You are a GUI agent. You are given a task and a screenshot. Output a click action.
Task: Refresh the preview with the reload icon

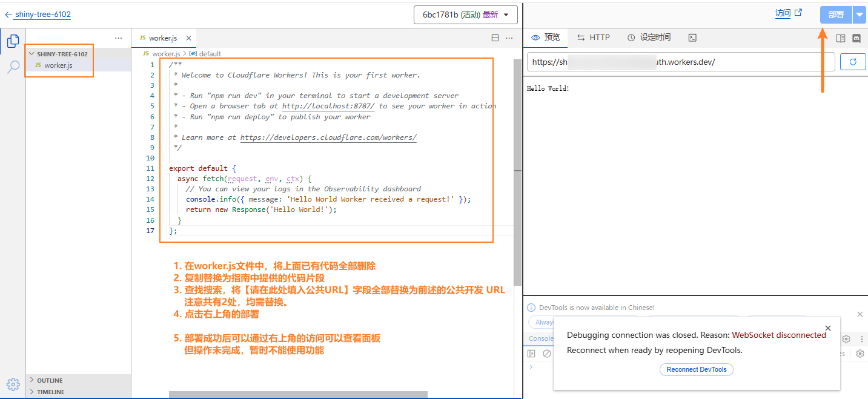(x=853, y=62)
